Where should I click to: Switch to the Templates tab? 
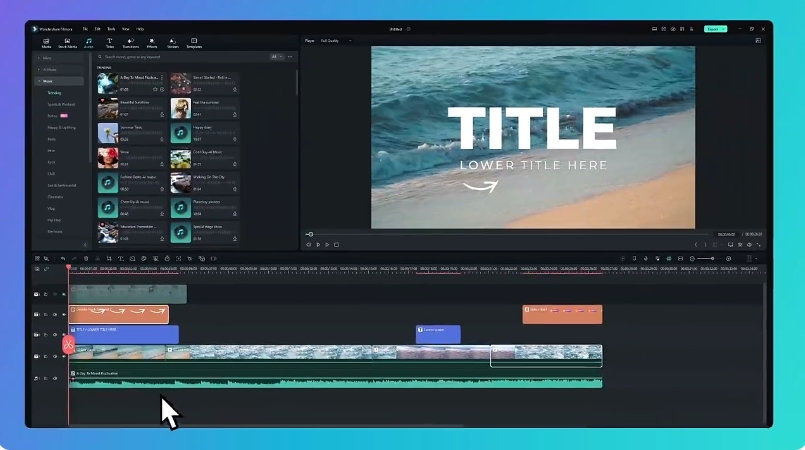[194, 43]
